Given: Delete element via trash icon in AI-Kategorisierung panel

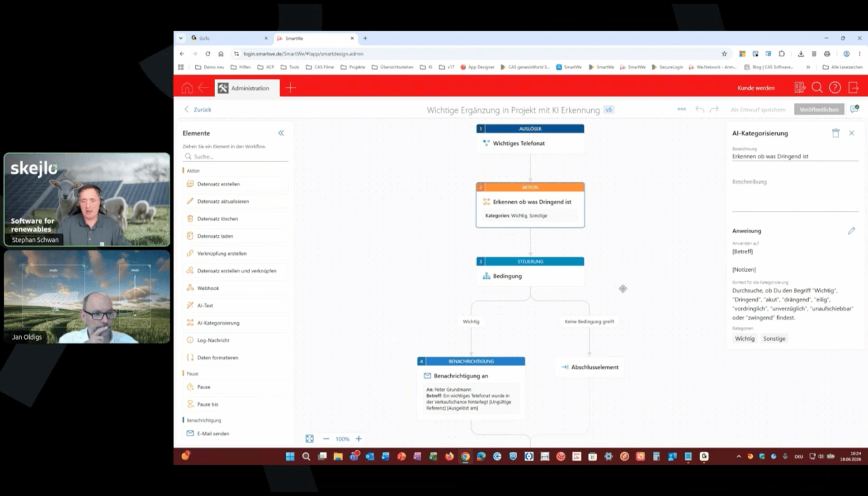Looking at the screenshot, I should (835, 133).
